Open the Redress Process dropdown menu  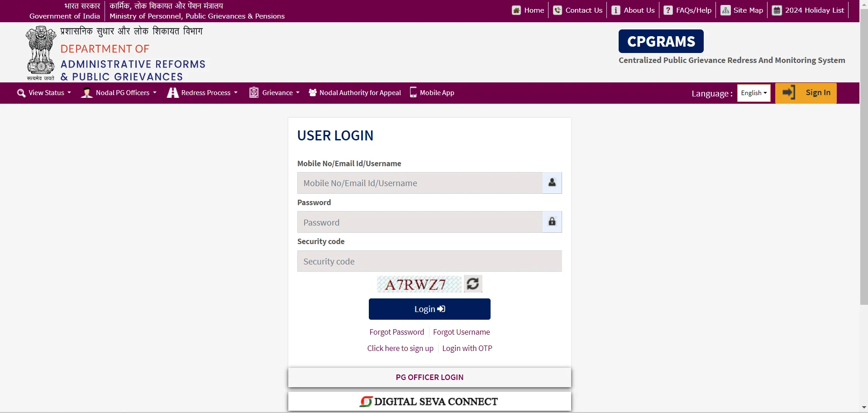[x=202, y=93]
